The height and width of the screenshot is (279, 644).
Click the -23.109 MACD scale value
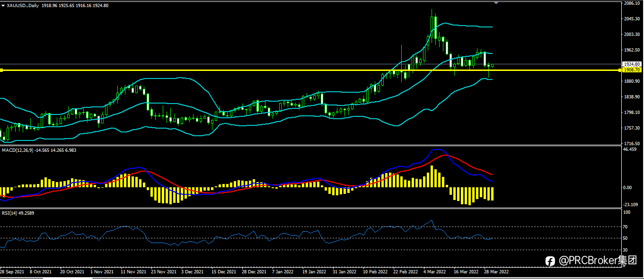pyautogui.click(x=632, y=204)
